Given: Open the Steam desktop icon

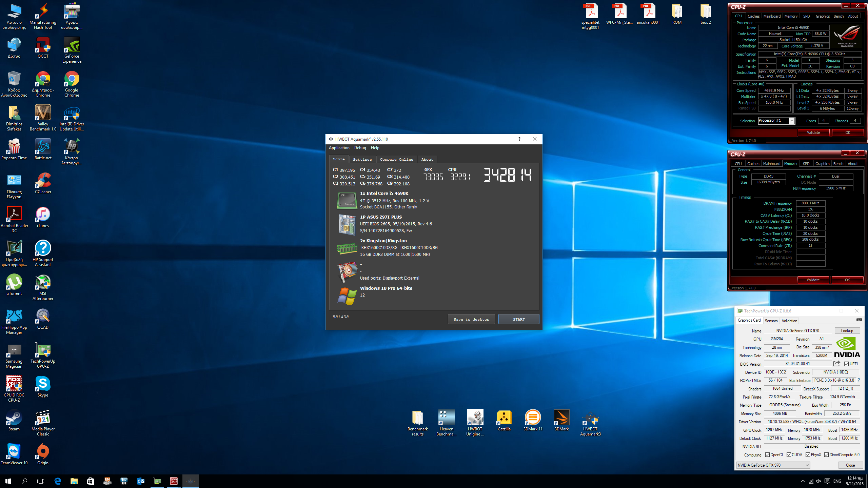Looking at the screenshot, I should click(14, 420).
